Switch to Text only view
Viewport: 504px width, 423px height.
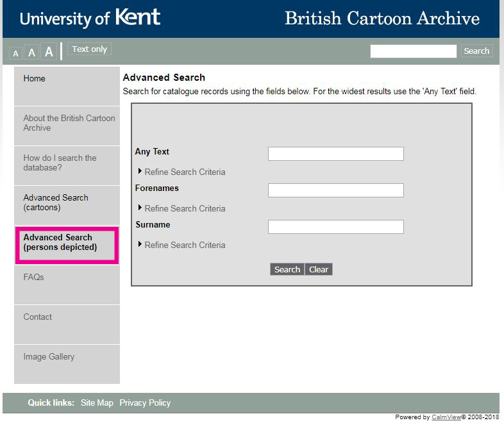[89, 49]
